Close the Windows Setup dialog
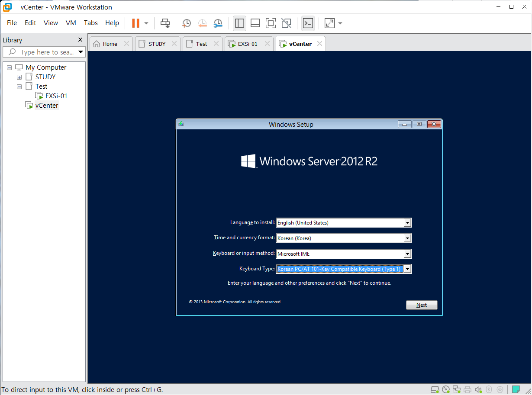Viewport: 532px width, 395px height. 434,124
